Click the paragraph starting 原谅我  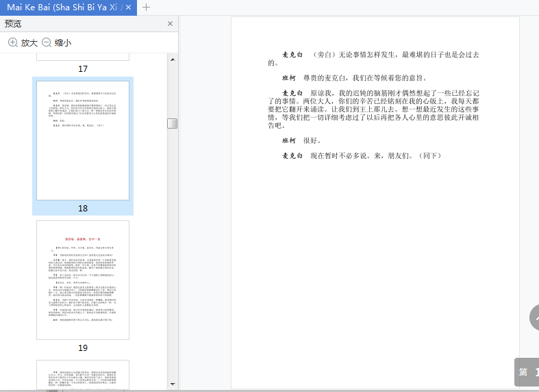[373, 109]
